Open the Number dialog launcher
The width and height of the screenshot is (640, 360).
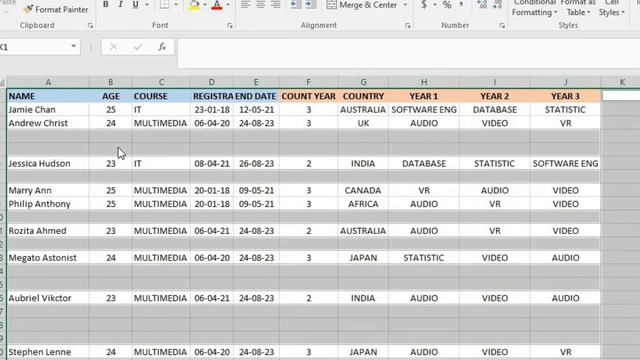[x=502, y=26]
